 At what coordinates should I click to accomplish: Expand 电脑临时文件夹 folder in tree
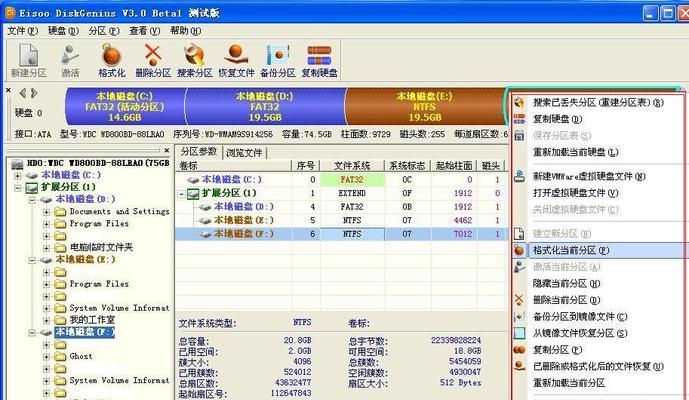46,248
